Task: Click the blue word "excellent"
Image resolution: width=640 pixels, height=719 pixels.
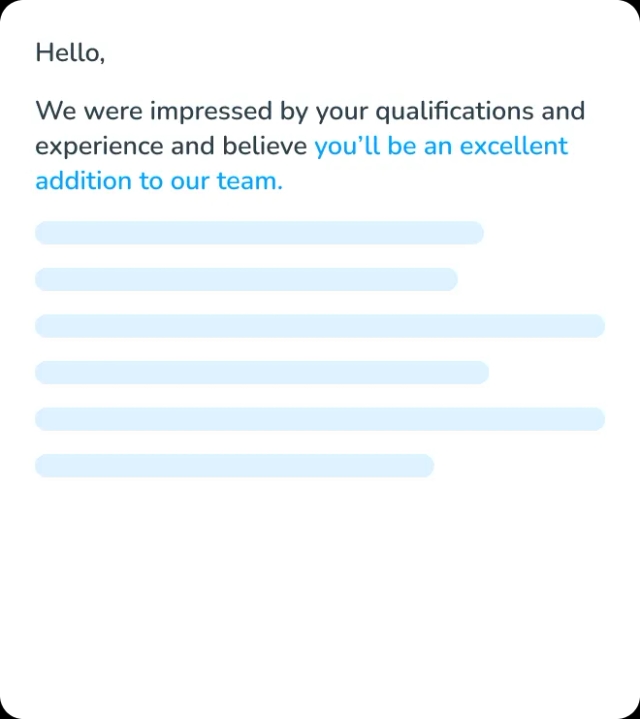Action: coord(513,146)
